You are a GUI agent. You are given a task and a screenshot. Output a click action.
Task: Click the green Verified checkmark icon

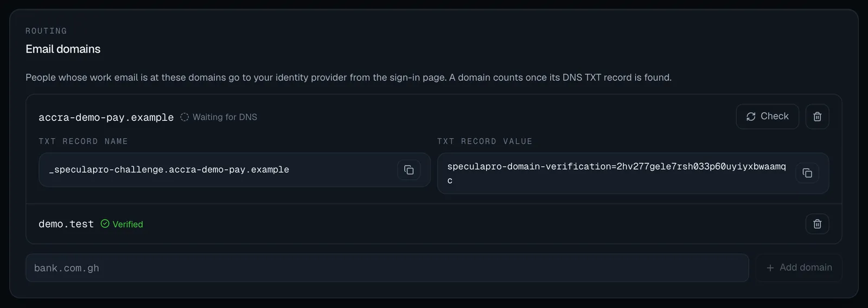click(x=105, y=223)
